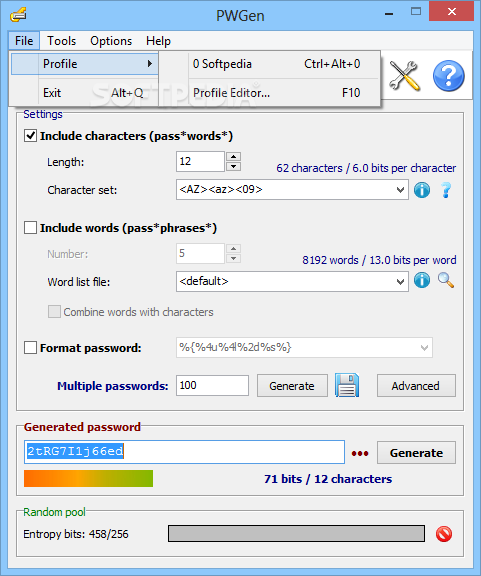This screenshot has width=481, height=576.
Task: Click '71 bits / 12 characters' text
Action: (328, 479)
